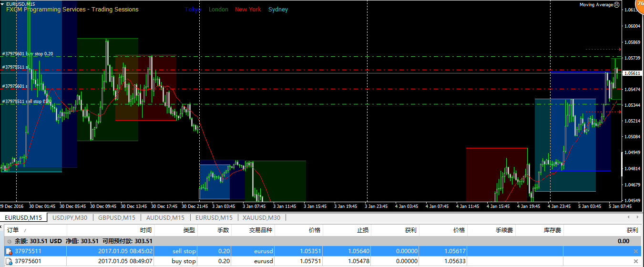Screen dimensions: 644x267
Task: Select the GBPUSD,M15 chart tab
Action: click(x=117, y=218)
